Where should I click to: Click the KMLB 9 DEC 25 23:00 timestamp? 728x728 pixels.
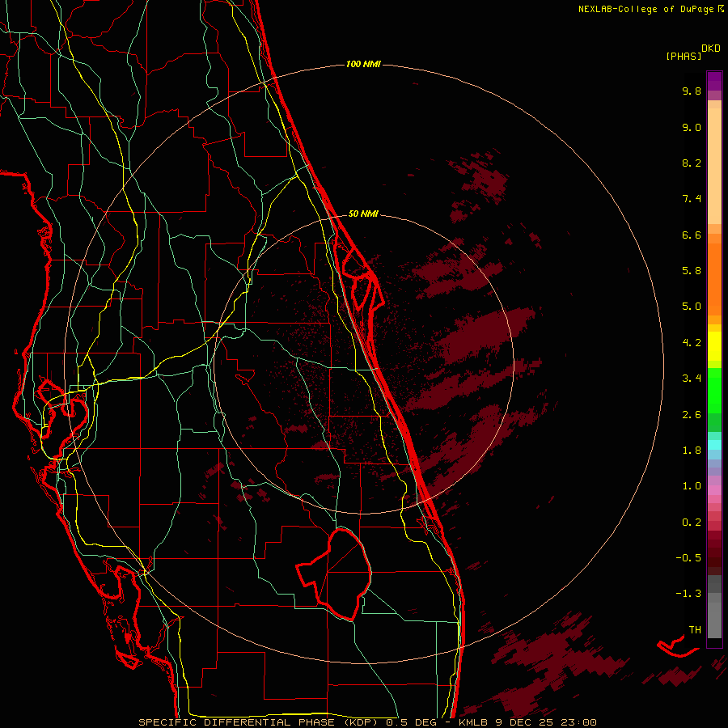(528, 722)
